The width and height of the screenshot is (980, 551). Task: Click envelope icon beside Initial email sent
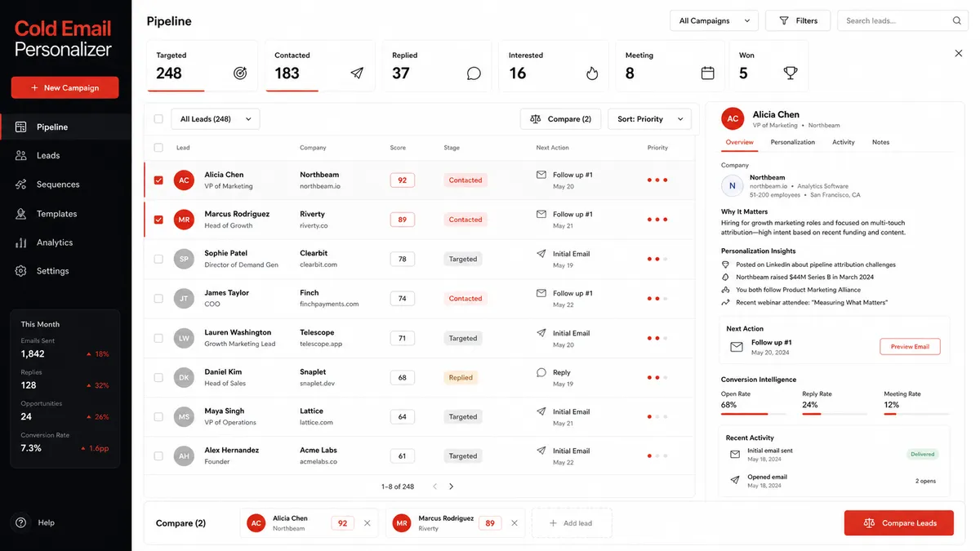point(735,454)
